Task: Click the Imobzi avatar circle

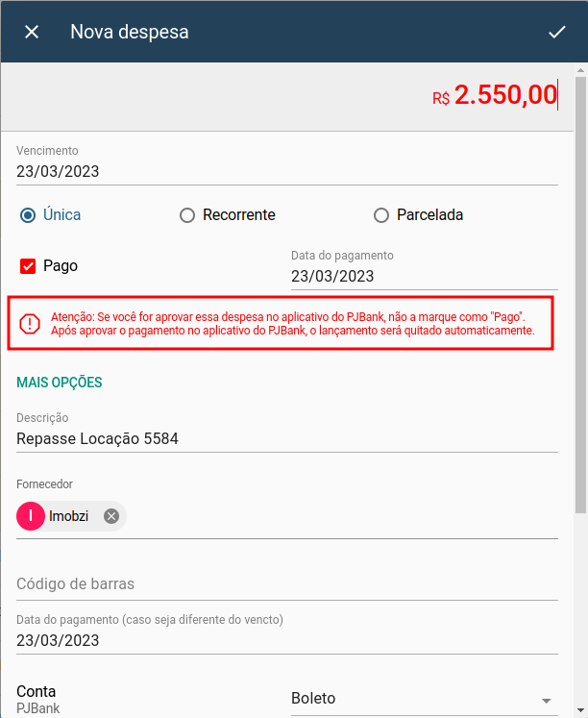Action: coord(31,516)
